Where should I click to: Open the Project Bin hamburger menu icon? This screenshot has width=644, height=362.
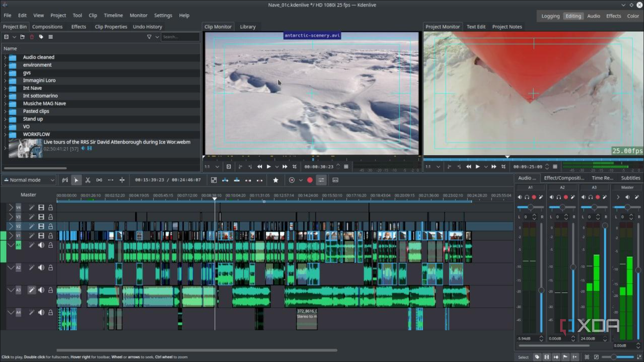coord(51,36)
